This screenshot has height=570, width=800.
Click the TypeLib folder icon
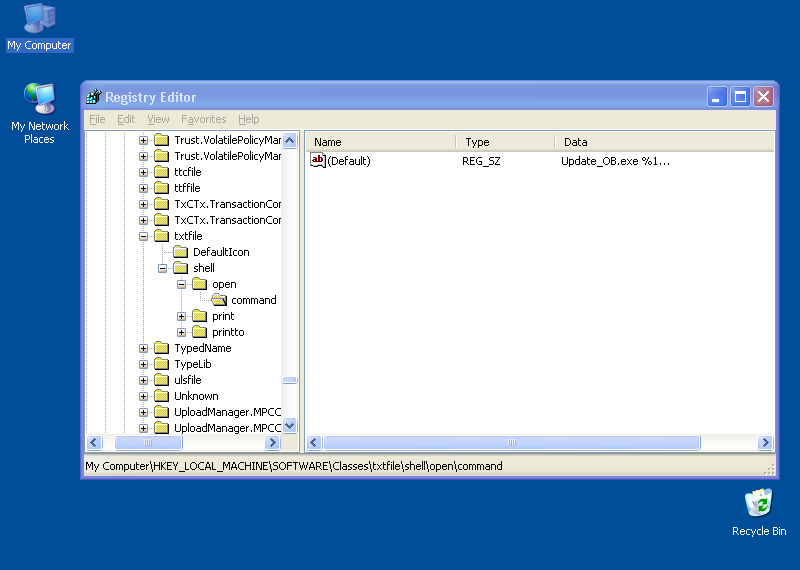162,364
